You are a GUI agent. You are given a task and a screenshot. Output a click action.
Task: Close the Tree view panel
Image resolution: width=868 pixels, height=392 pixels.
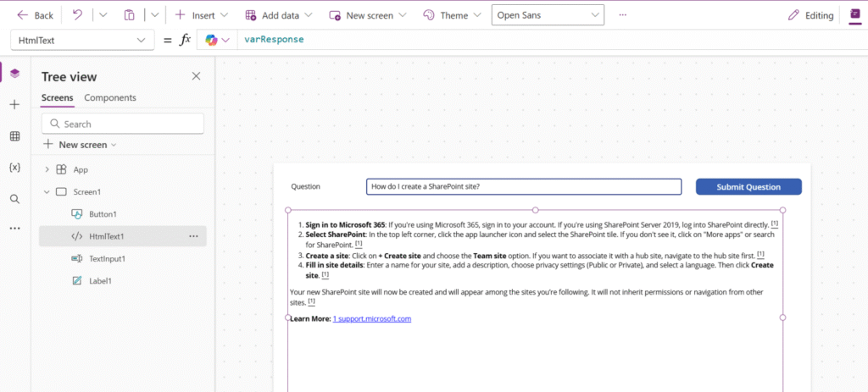pyautogui.click(x=196, y=76)
